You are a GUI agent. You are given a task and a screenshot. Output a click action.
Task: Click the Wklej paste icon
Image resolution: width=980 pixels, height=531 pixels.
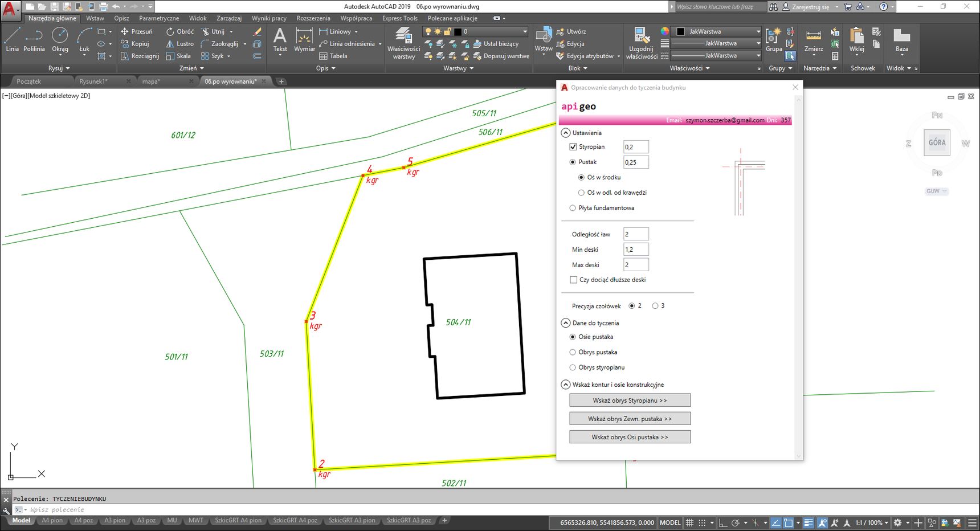point(856,40)
